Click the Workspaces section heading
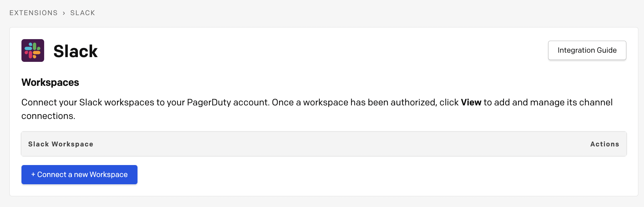 [x=50, y=82]
